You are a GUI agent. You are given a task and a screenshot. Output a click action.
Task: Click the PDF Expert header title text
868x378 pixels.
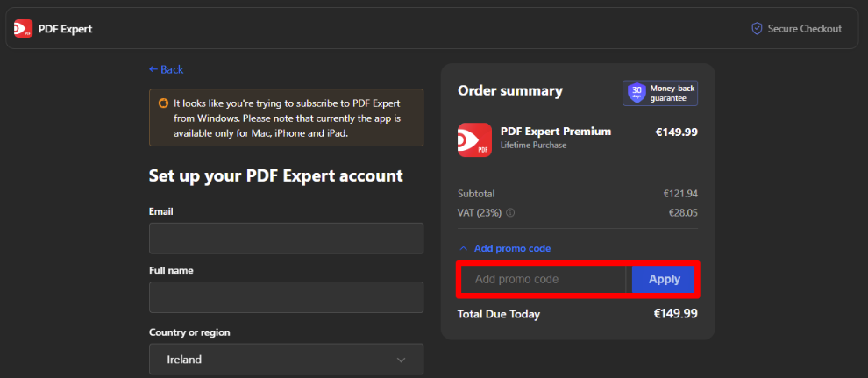pyautogui.click(x=66, y=29)
